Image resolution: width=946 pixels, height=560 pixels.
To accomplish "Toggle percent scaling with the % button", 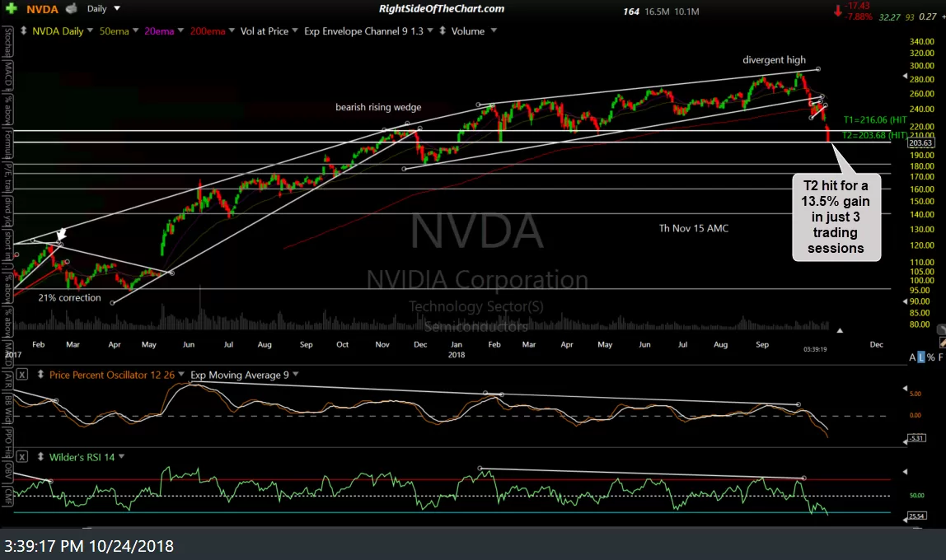I will pyautogui.click(x=931, y=357).
